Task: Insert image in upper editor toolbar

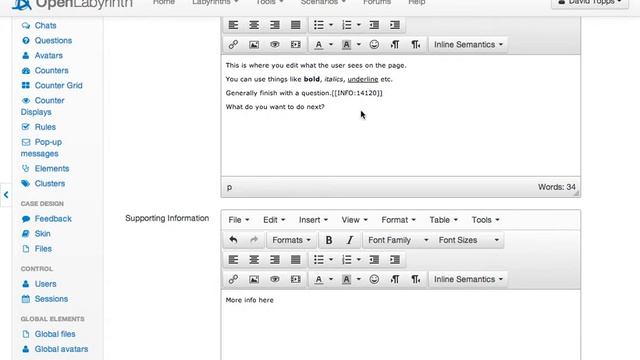Action: 254,44
